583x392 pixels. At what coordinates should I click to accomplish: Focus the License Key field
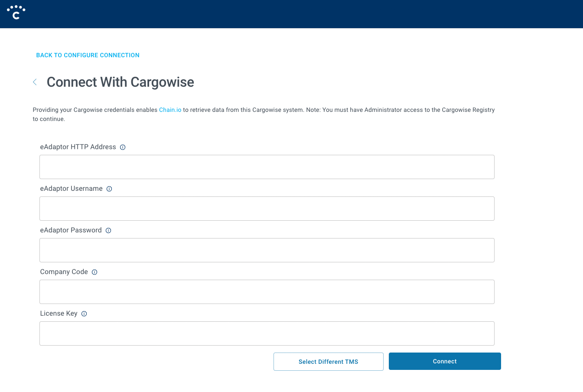click(267, 333)
